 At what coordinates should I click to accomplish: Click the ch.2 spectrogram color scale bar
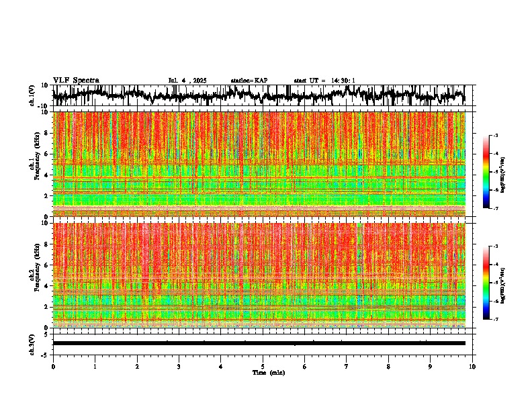coord(486,283)
